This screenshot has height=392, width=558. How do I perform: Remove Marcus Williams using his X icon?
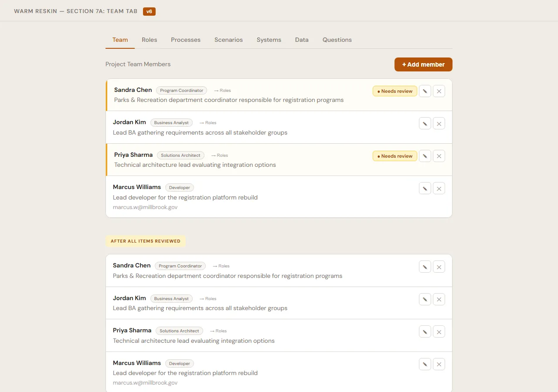click(439, 188)
